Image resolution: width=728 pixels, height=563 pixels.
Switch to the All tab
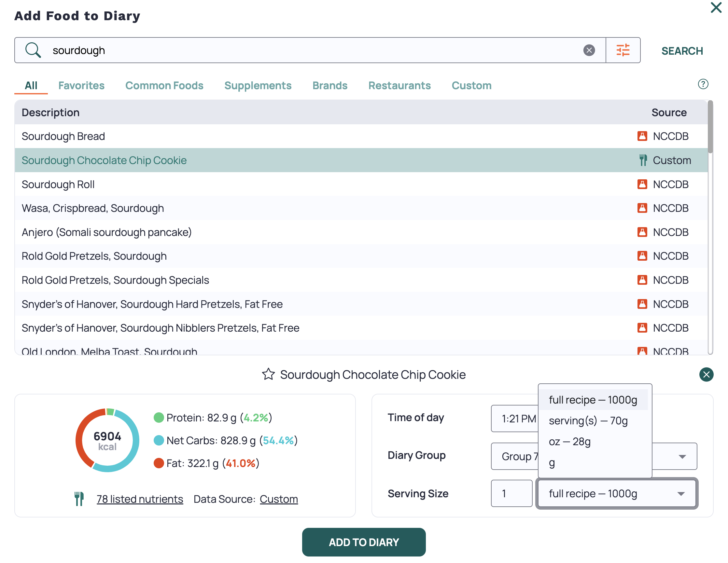point(31,86)
